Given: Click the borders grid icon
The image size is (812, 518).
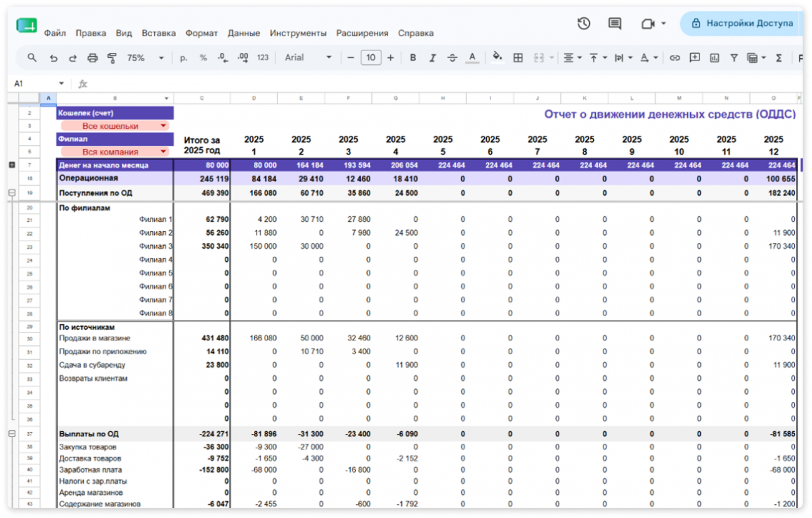Looking at the screenshot, I should pyautogui.click(x=518, y=58).
